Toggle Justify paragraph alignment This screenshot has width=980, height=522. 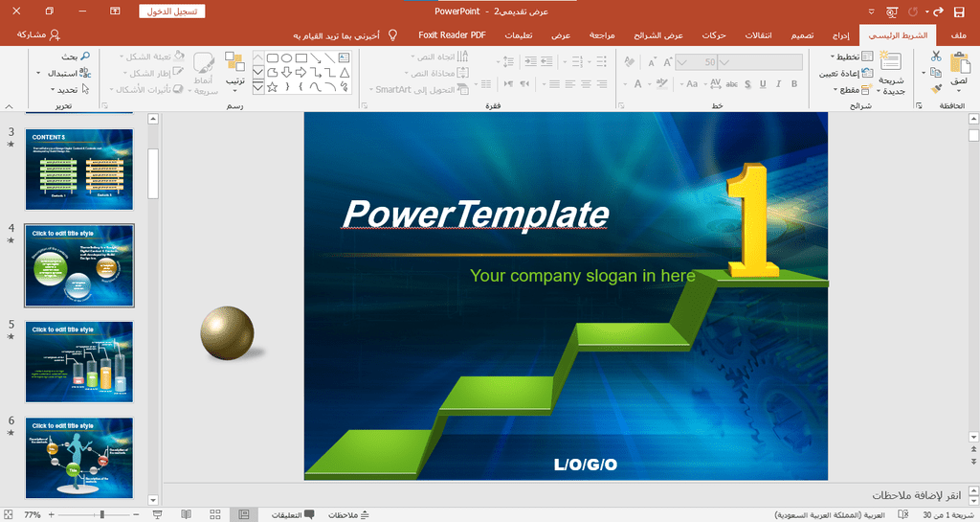pos(554,83)
